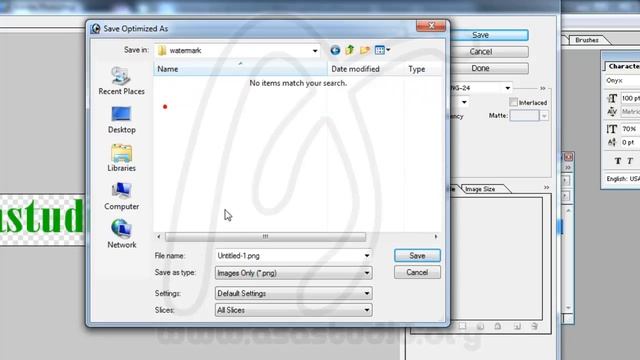The width and height of the screenshot is (640, 360).
Task: Open the Settings dropdown
Action: (293, 293)
